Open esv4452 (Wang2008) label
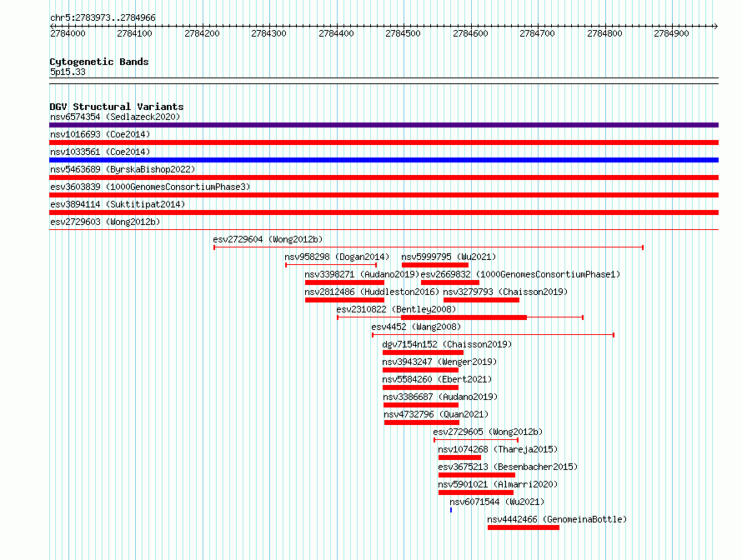The height and width of the screenshot is (560, 742). [x=416, y=327]
